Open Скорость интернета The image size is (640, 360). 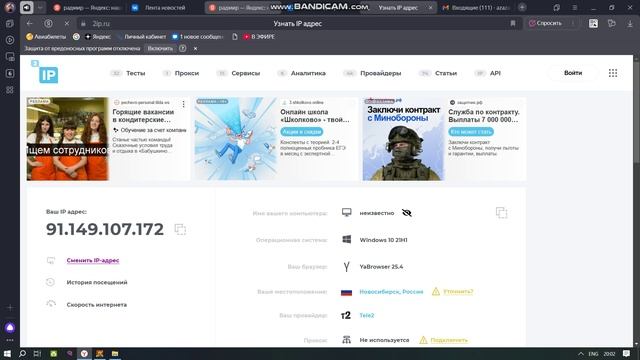(96, 304)
